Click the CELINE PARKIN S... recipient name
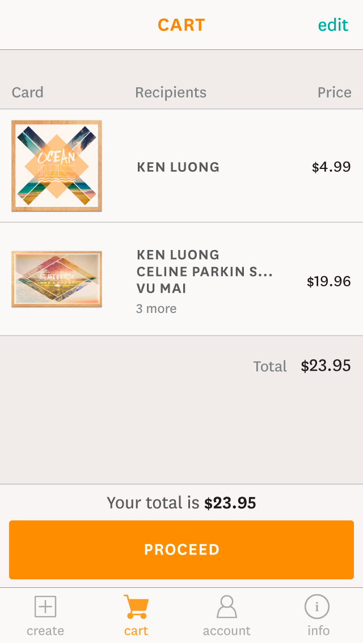Screen dimensions: 363x644 click(204, 272)
